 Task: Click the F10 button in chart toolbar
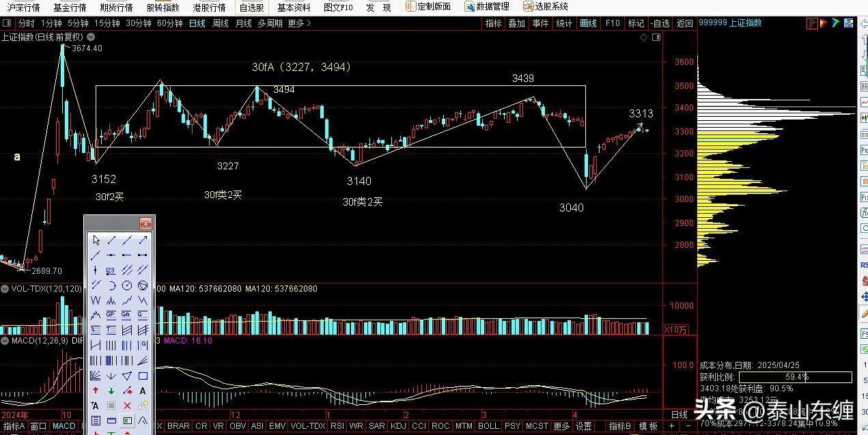613,23
